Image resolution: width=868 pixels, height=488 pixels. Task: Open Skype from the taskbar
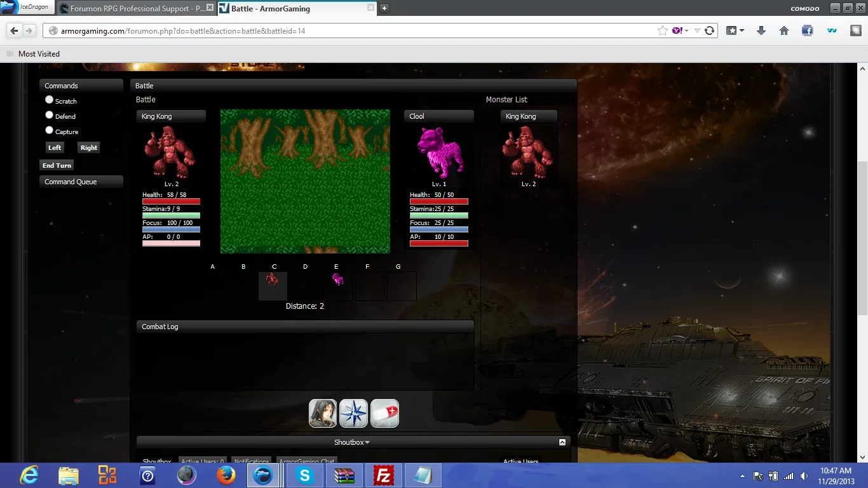coord(305,475)
